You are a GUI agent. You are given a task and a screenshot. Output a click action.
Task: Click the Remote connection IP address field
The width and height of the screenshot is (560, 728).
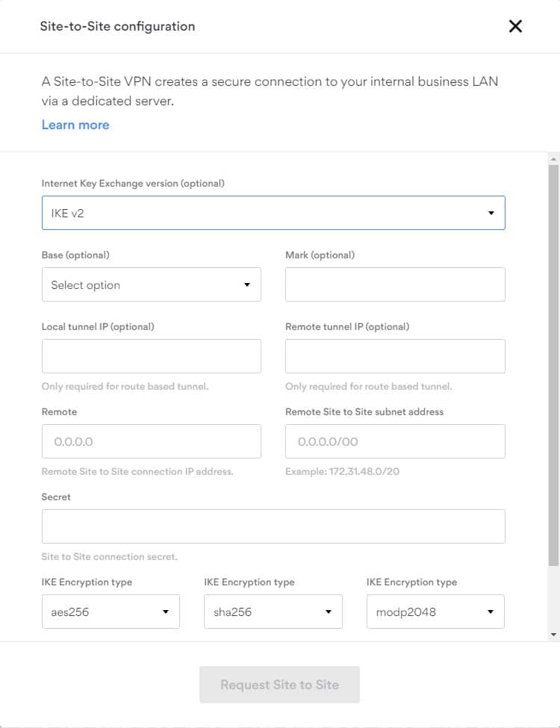coord(151,441)
